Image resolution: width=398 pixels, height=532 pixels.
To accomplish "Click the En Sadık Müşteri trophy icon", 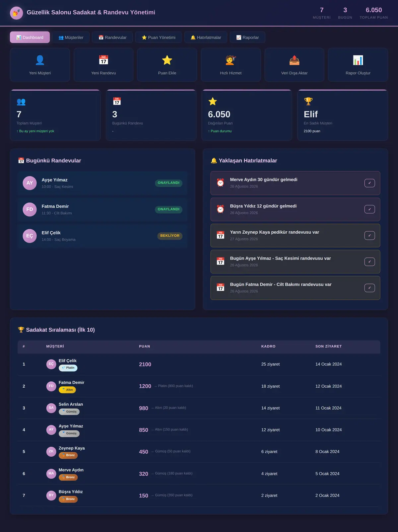I will [x=308, y=101].
